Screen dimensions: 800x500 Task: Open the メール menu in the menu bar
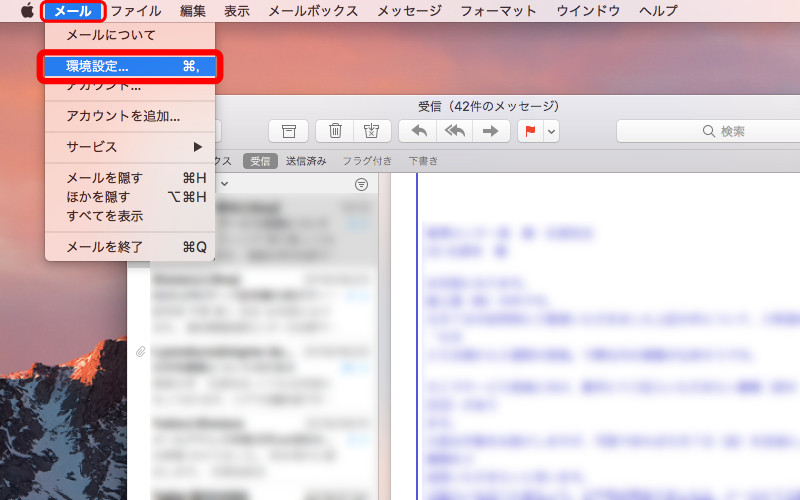[73, 11]
